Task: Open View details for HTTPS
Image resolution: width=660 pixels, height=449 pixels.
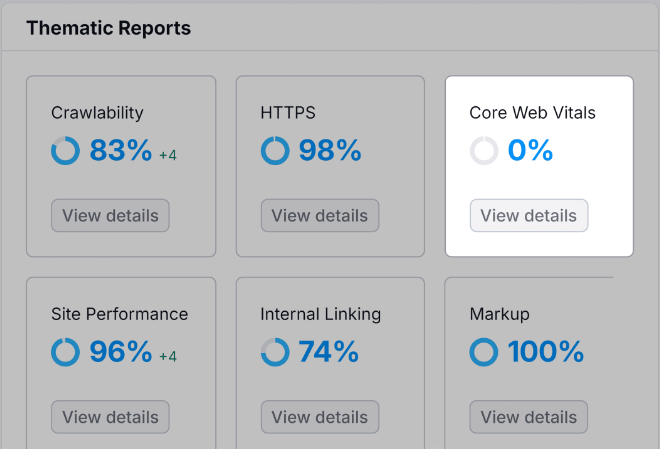Action: point(320,215)
